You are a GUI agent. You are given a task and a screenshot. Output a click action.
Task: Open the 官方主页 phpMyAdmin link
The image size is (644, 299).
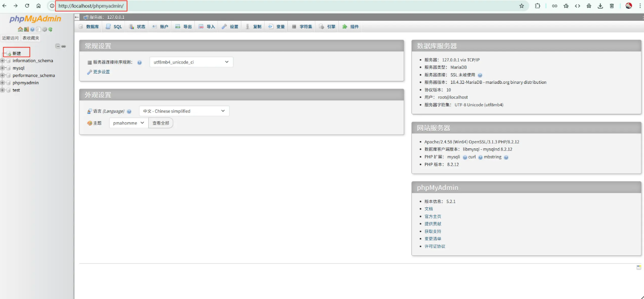pyautogui.click(x=433, y=216)
